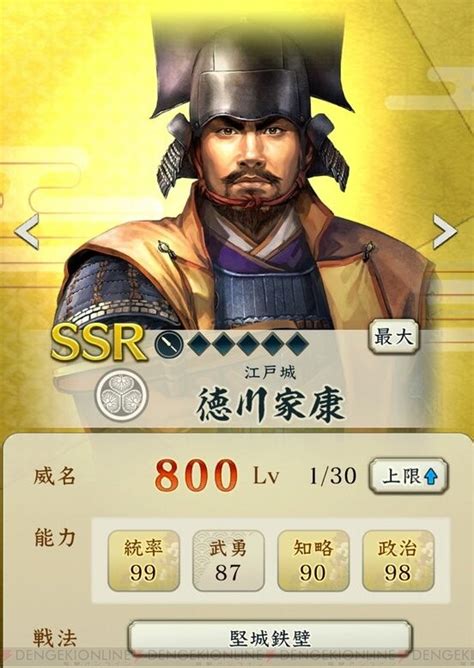This screenshot has height=668, width=474.
Task: Select the 知略 90 stat tile
Action: tap(313, 561)
